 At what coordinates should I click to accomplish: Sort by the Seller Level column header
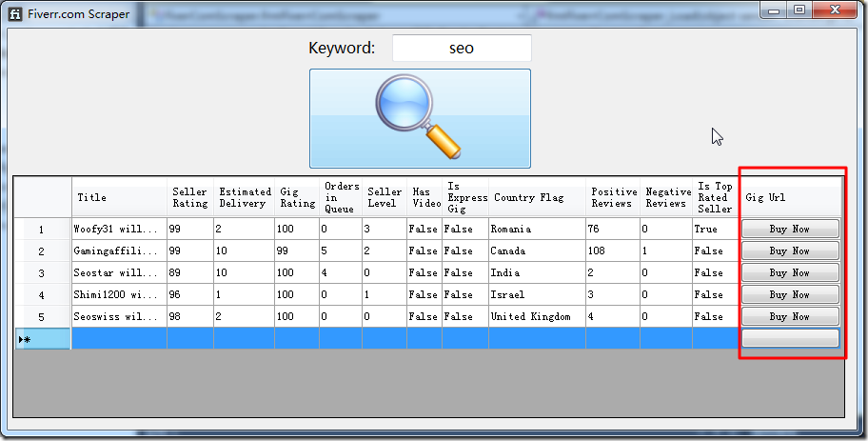pyautogui.click(x=385, y=197)
